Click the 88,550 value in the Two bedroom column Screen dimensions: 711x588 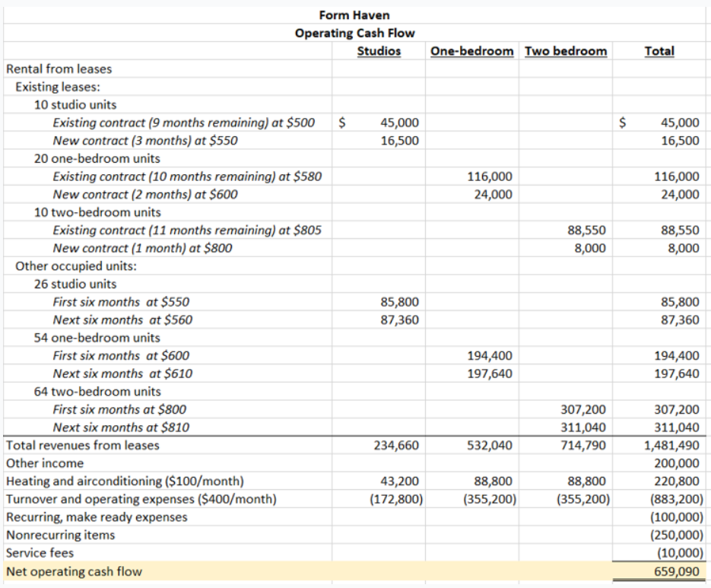pyautogui.click(x=587, y=230)
